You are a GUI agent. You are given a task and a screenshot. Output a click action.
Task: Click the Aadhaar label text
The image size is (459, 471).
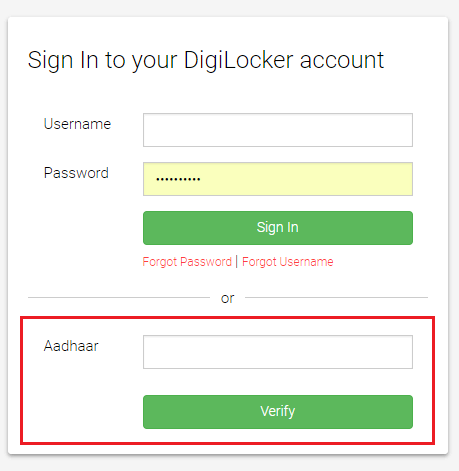71,346
